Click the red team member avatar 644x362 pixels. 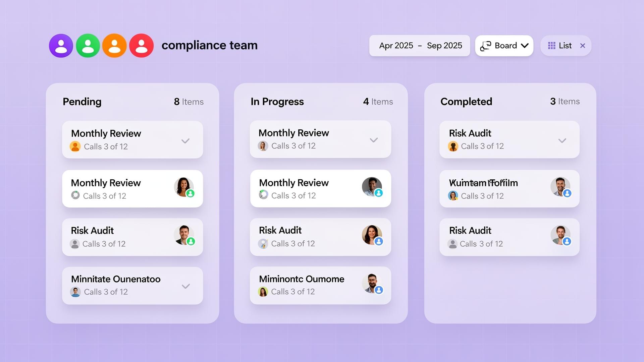(141, 45)
